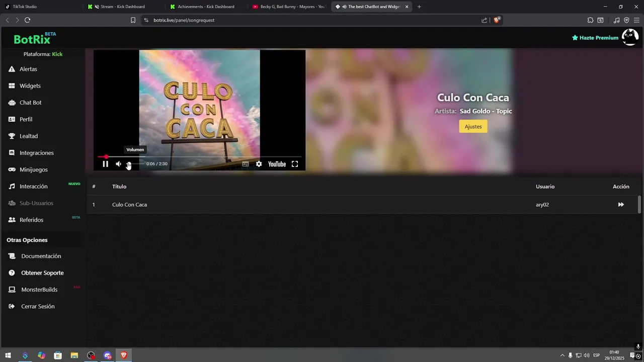Image resolution: width=644 pixels, height=362 pixels.
Task: Open Discord from taskbar
Action: (x=107, y=355)
